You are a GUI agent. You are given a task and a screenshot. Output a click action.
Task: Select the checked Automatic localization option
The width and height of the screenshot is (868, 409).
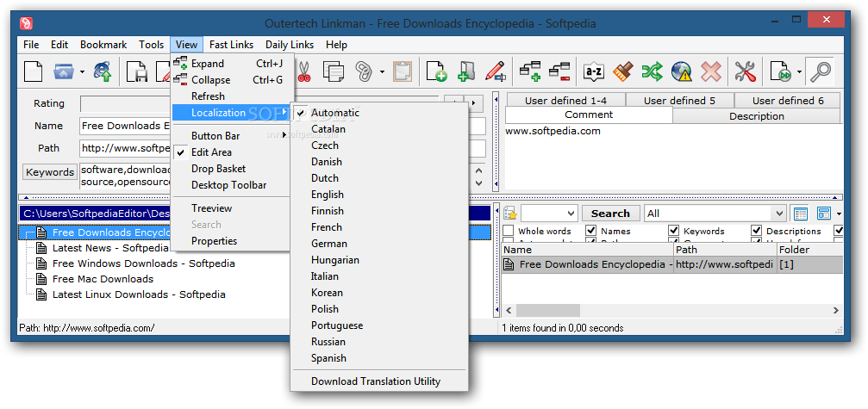tap(379, 113)
